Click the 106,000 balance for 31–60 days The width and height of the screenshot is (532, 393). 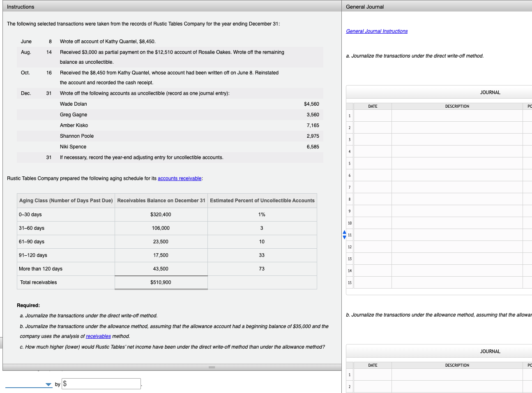click(x=161, y=228)
